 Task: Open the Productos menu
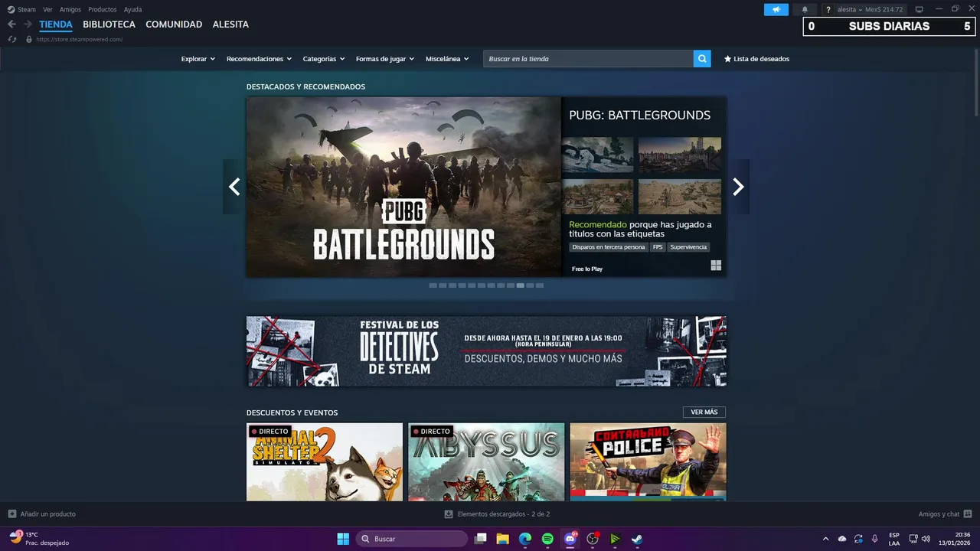pos(103,9)
